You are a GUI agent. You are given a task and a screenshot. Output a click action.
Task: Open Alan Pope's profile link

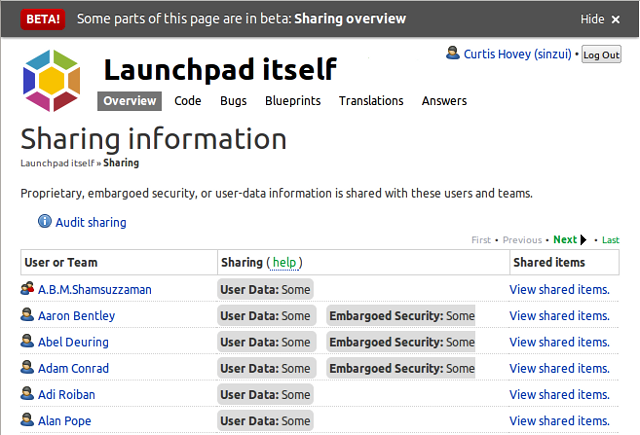[64, 421]
